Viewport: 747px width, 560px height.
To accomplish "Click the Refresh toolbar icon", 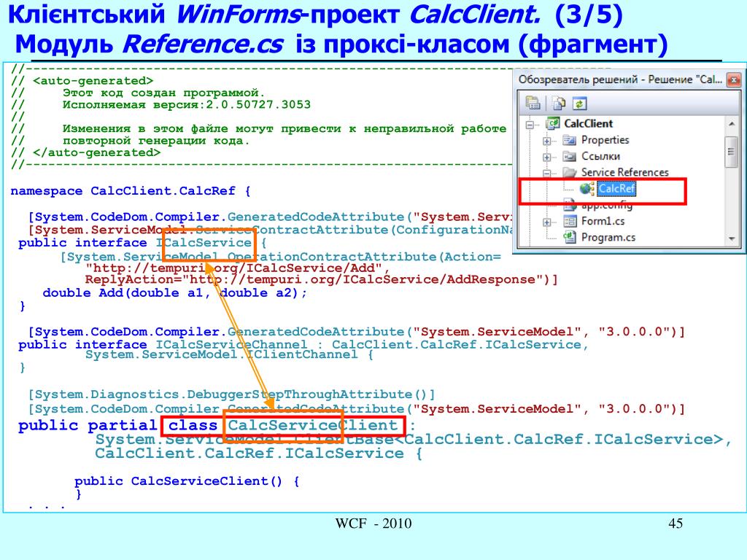I will click(x=579, y=103).
